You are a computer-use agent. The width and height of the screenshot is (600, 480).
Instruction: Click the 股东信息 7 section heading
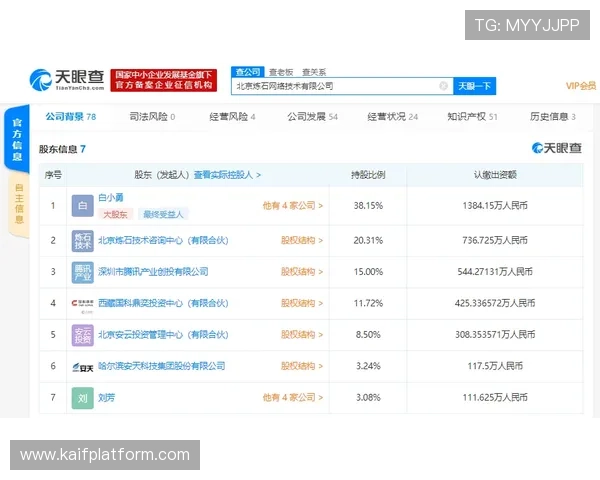click(x=62, y=149)
